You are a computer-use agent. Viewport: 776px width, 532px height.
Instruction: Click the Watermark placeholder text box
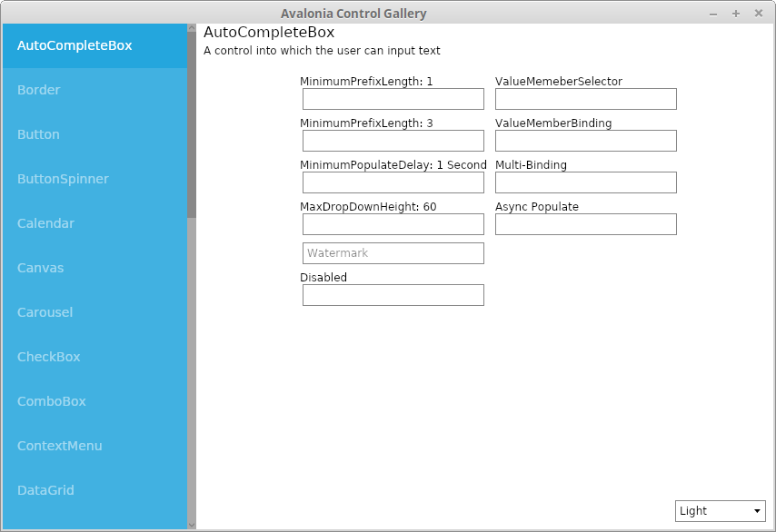pyautogui.click(x=393, y=253)
